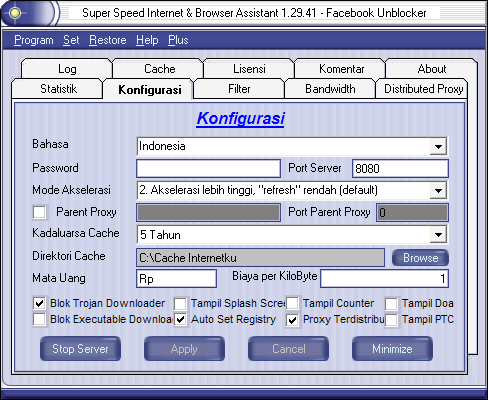Click the Konfigurasi heading link
The image size is (488, 400).
(241, 118)
